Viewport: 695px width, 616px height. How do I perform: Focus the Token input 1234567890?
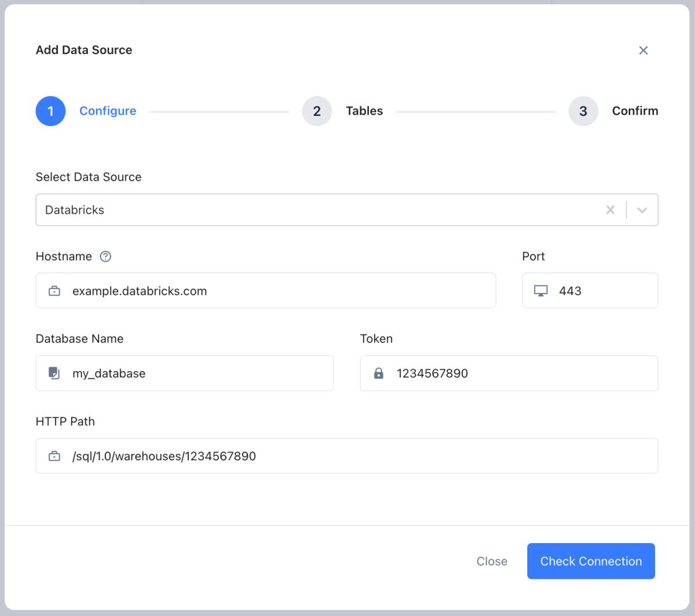click(509, 373)
